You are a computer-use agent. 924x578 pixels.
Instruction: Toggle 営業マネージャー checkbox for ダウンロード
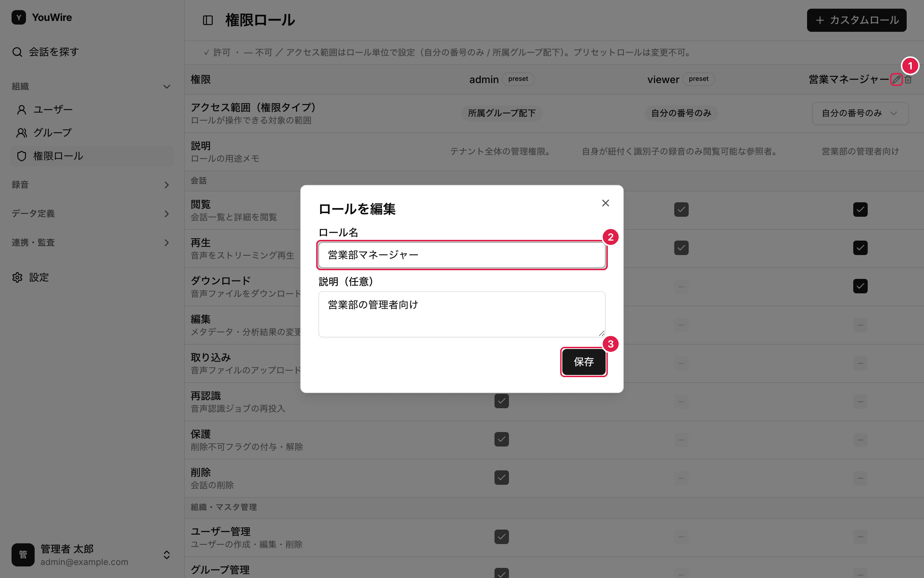pos(860,286)
